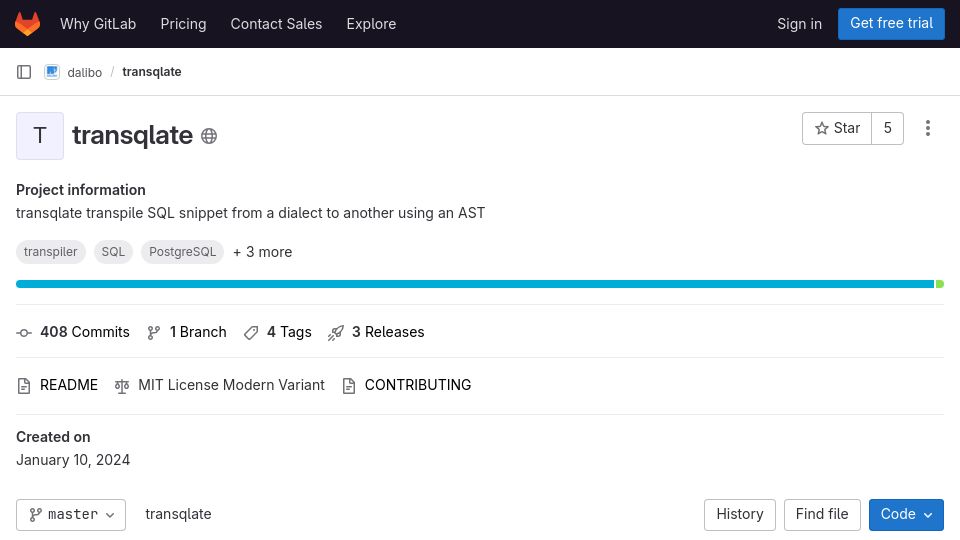Click the transqlate T project avatar

click(40, 136)
